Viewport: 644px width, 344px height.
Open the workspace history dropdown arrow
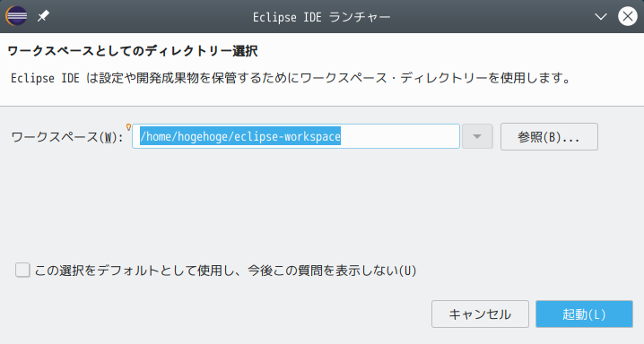click(477, 136)
